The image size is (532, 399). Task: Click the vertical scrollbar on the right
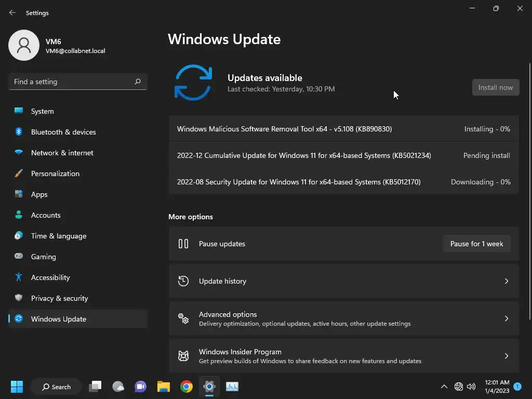(529, 191)
